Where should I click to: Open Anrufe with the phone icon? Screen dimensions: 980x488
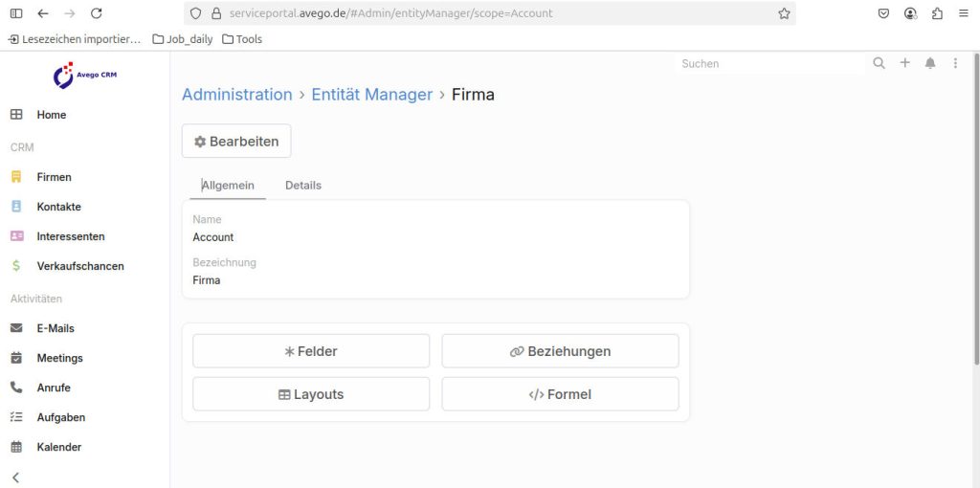[x=53, y=388]
